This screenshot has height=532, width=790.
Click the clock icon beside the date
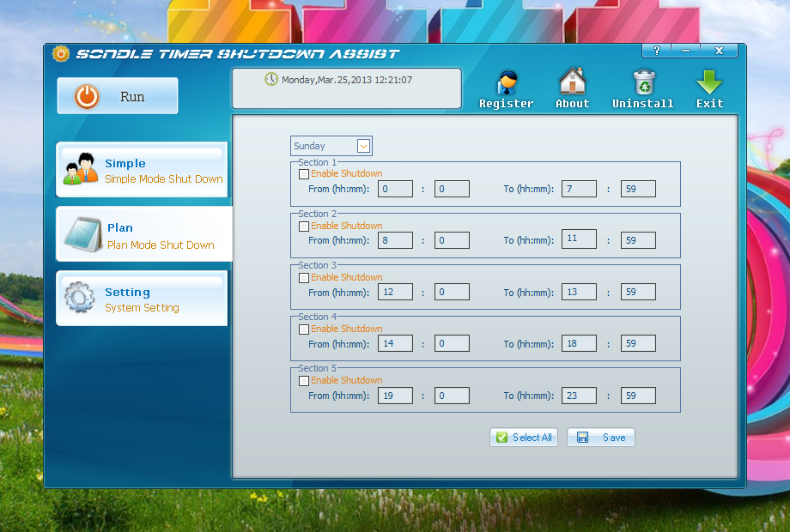coord(271,79)
